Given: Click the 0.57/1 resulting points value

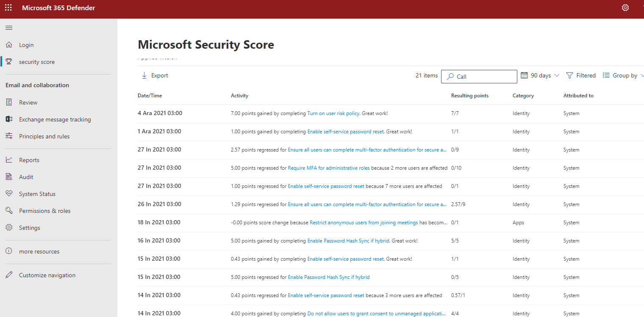Looking at the screenshot, I should pyautogui.click(x=458, y=295).
